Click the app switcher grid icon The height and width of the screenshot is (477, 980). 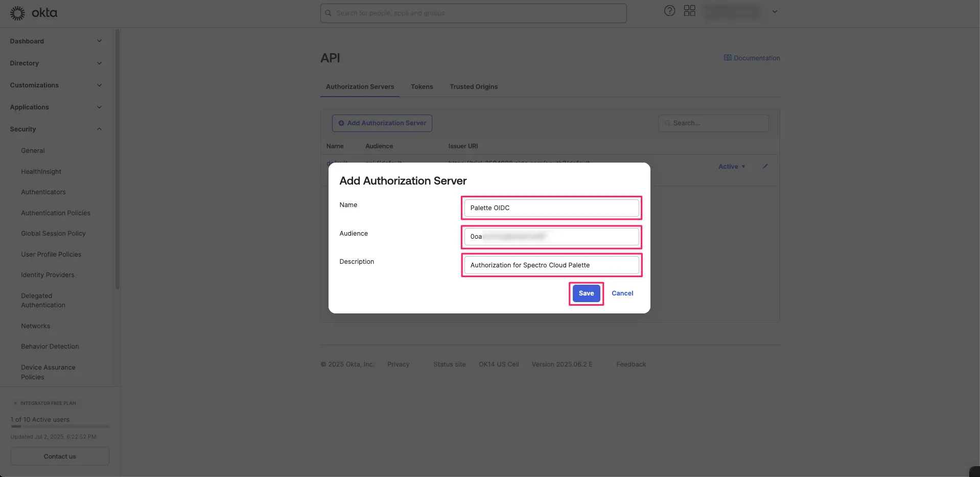(689, 11)
